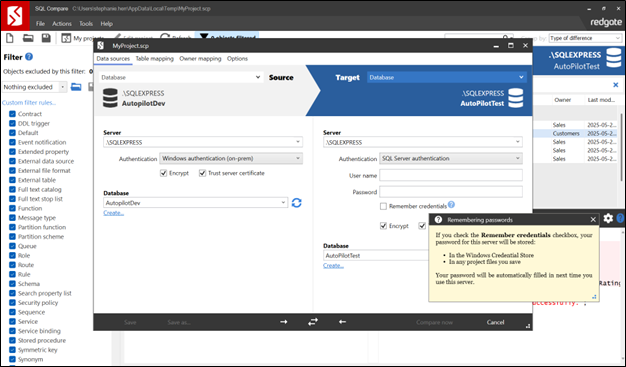The image size is (626, 367).
Task: Expand source Authentication dropdown
Action: pyautogui.click(x=298, y=158)
